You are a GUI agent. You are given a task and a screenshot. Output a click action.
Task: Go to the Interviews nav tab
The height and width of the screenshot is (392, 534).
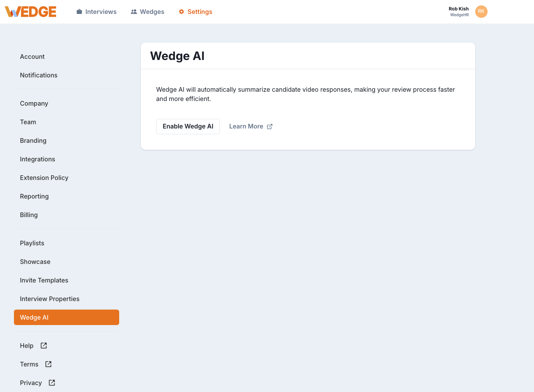click(96, 12)
